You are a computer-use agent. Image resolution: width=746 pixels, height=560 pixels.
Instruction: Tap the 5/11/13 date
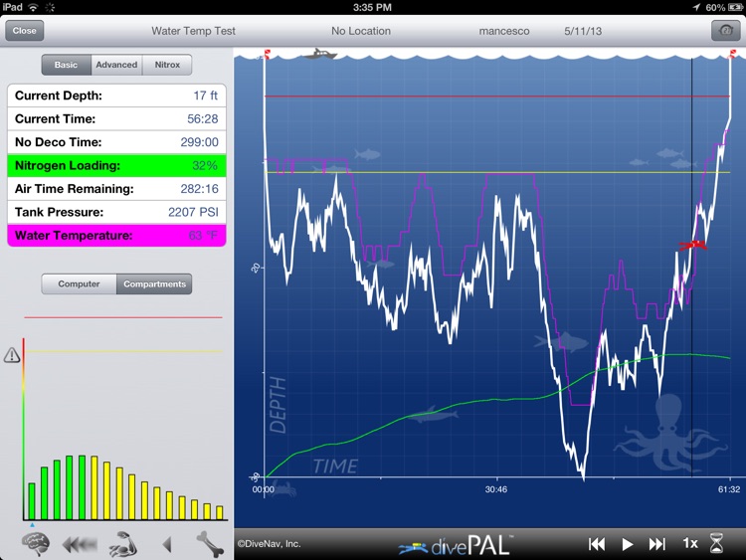point(583,32)
